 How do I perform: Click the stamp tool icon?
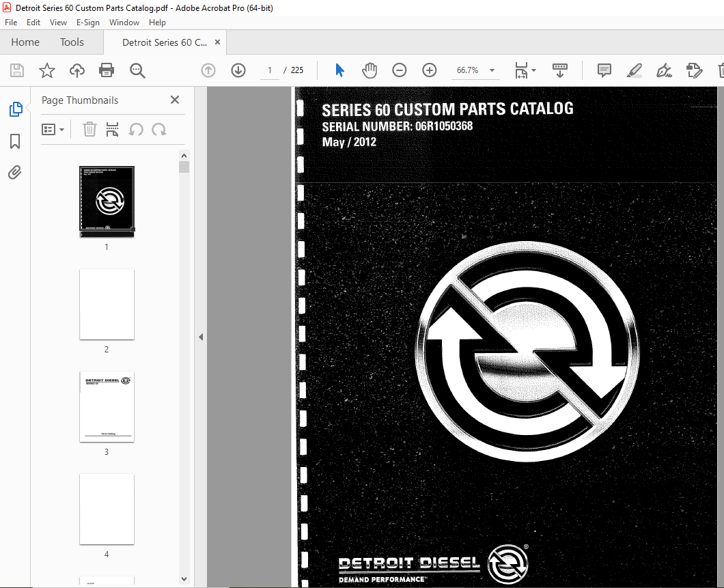pyautogui.click(x=694, y=70)
